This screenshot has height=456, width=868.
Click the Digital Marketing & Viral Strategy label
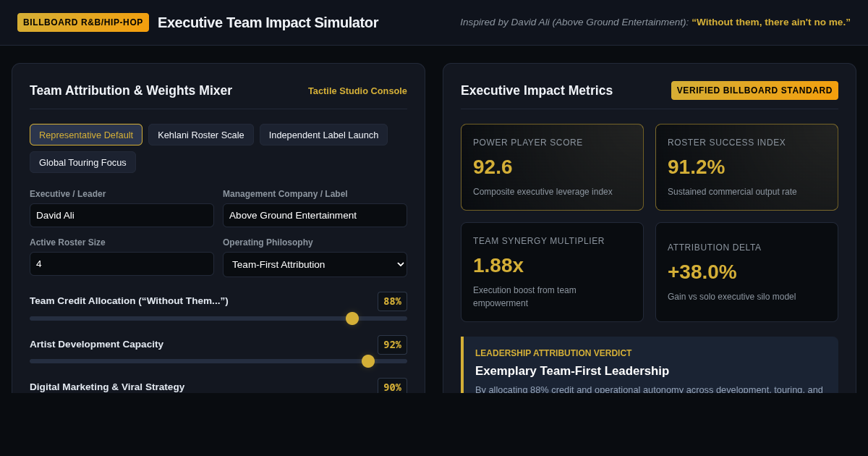[x=107, y=387]
